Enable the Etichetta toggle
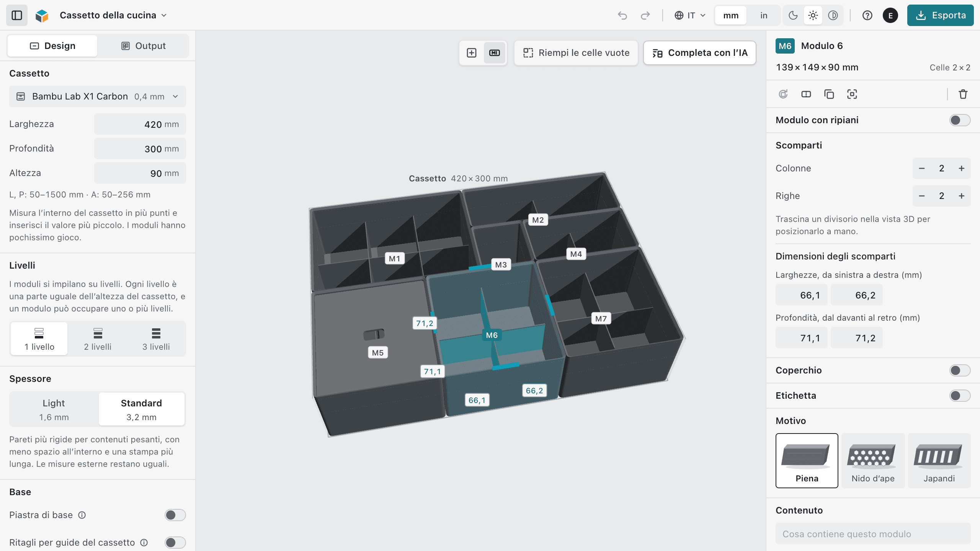The height and width of the screenshot is (551, 980). (x=960, y=396)
